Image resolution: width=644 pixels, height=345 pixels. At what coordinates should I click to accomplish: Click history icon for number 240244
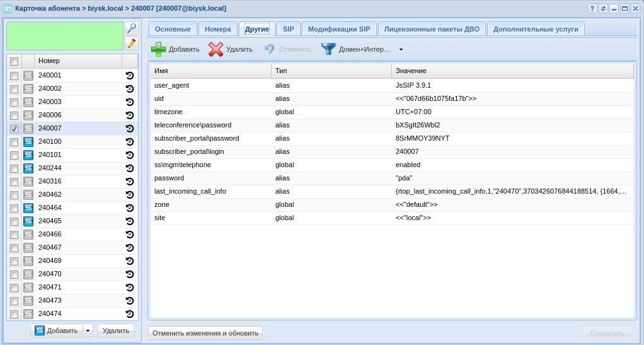(130, 168)
